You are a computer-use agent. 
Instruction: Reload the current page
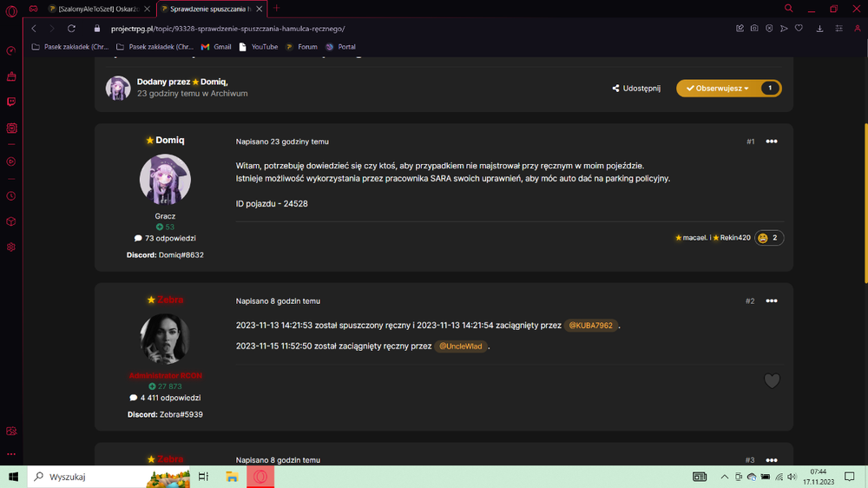tap(71, 29)
